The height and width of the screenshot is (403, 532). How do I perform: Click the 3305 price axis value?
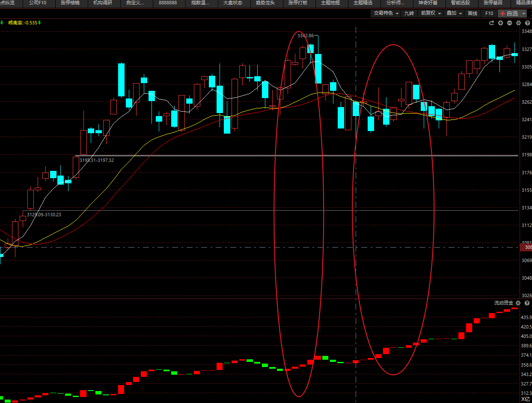coord(526,67)
